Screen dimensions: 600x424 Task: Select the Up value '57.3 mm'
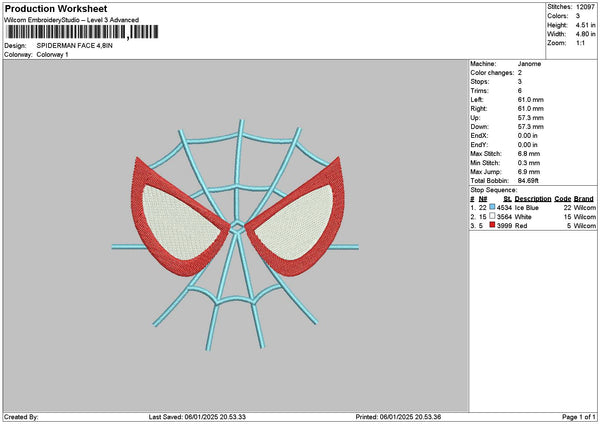coord(530,118)
